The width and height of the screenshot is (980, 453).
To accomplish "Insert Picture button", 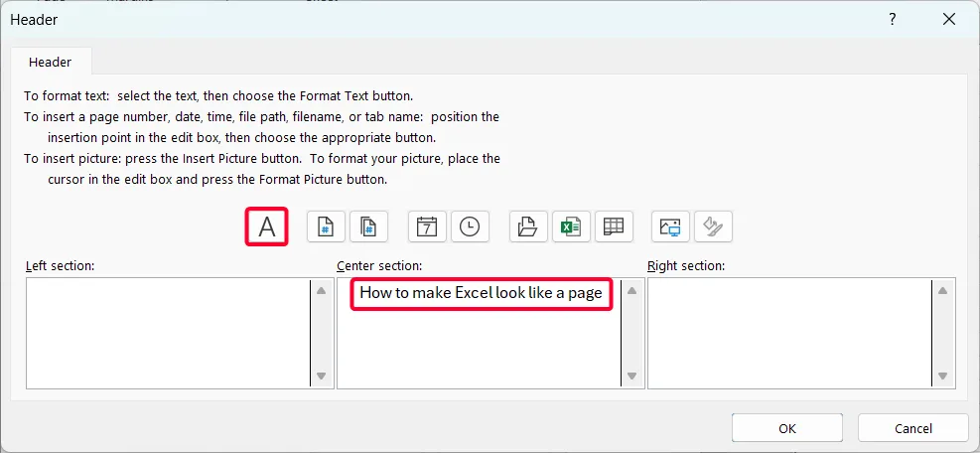I will pos(670,226).
